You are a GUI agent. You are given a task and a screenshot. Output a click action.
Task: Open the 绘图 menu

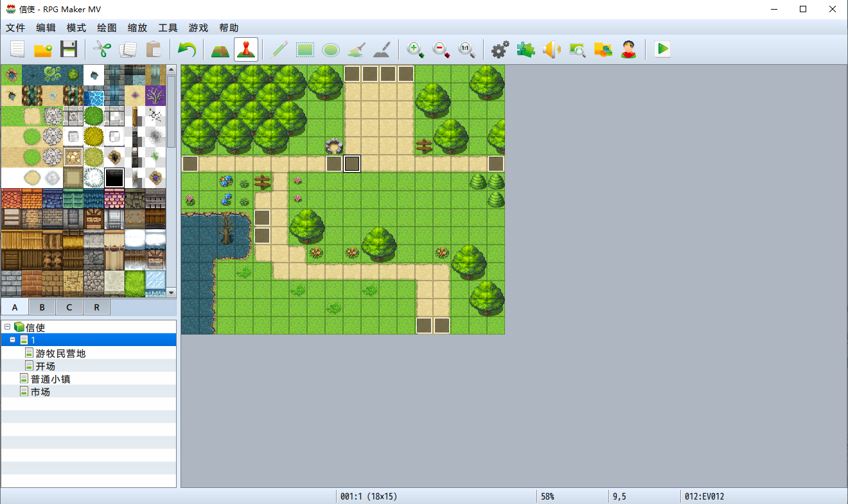tap(107, 28)
